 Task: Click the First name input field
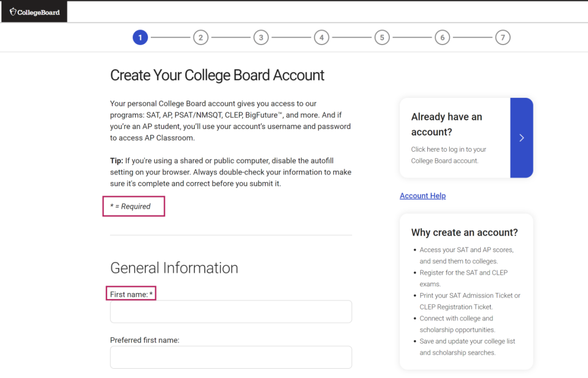[231, 312]
